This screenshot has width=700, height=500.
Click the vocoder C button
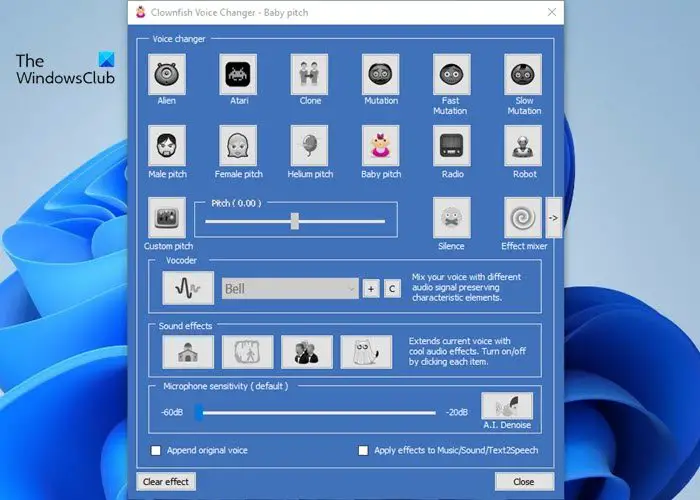point(392,289)
